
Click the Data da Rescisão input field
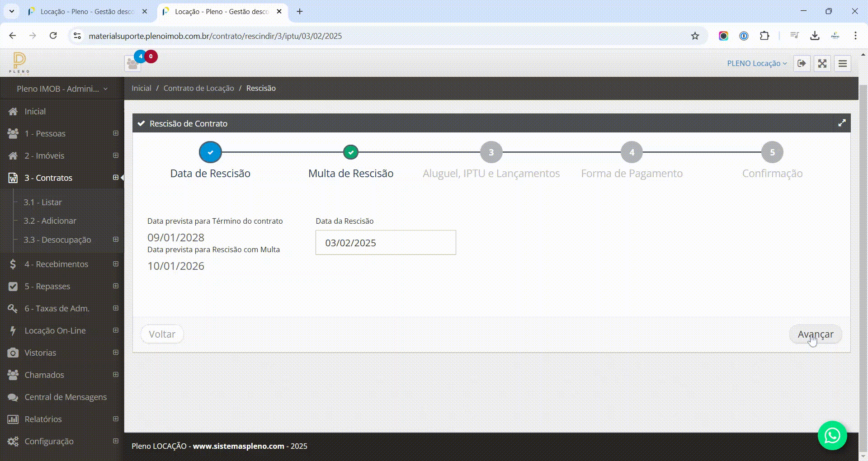tap(386, 243)
